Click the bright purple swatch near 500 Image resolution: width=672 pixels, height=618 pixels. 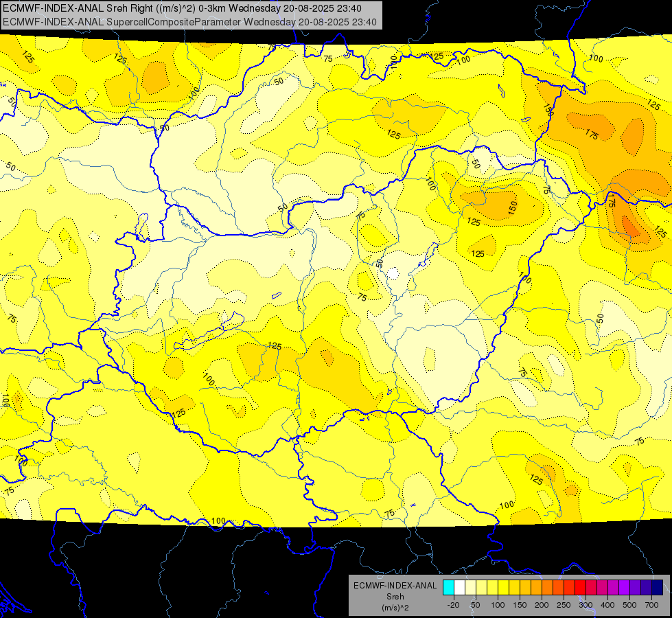625,587
